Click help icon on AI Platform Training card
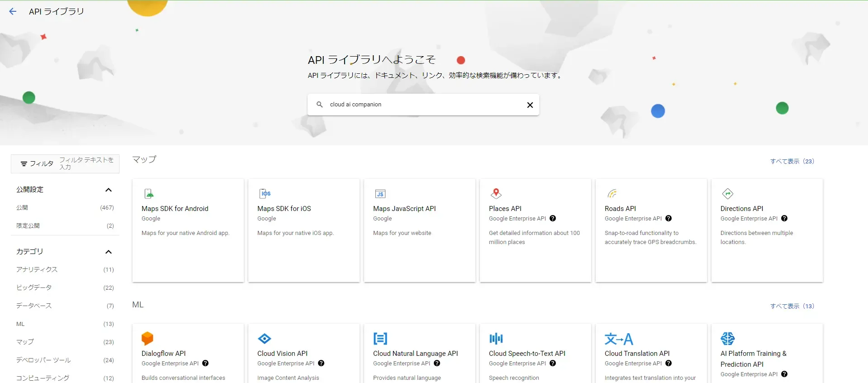This screenshot has height=383, width=868. (784, 374)
